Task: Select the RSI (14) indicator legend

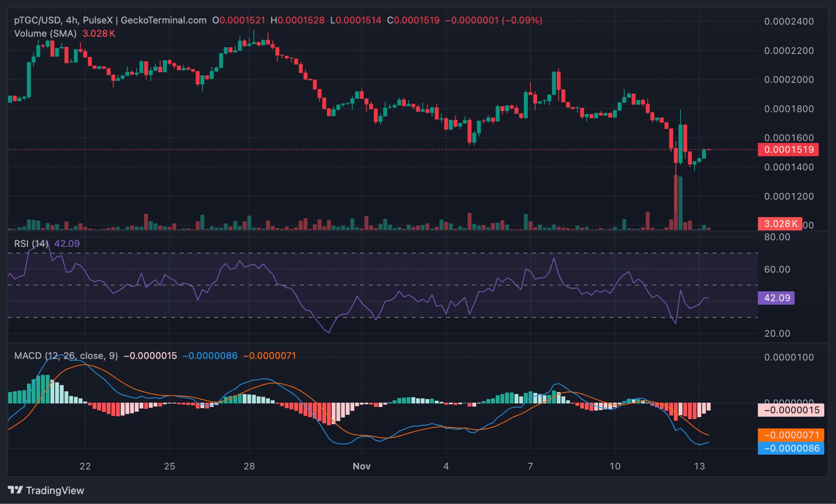Action: pos(31,244)
